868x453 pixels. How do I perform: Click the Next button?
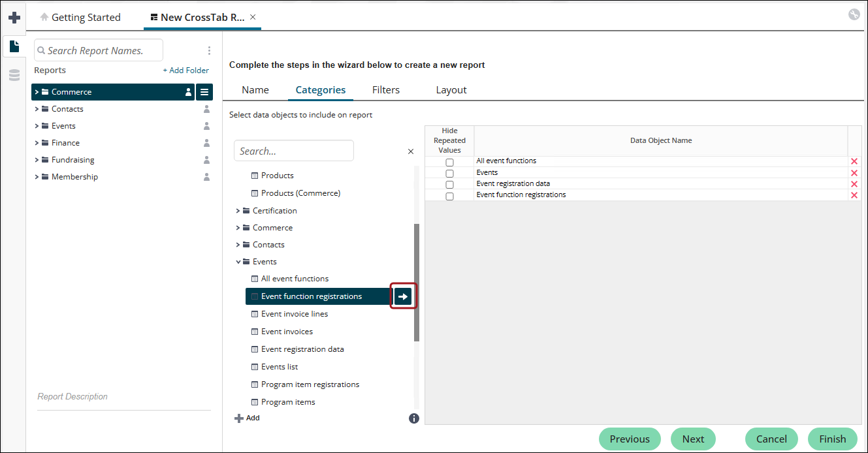tap(693, 439)
